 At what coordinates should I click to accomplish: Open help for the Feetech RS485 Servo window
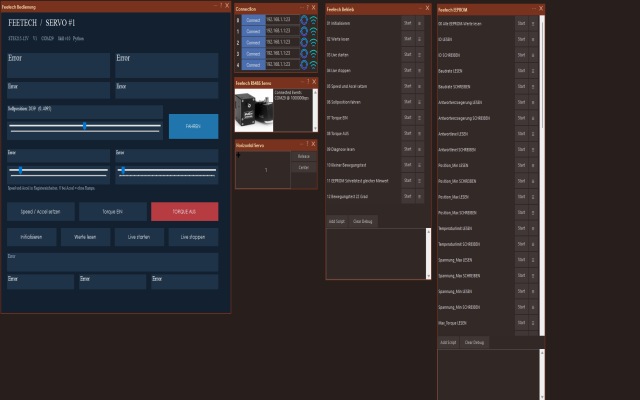(x=308, y=82)
